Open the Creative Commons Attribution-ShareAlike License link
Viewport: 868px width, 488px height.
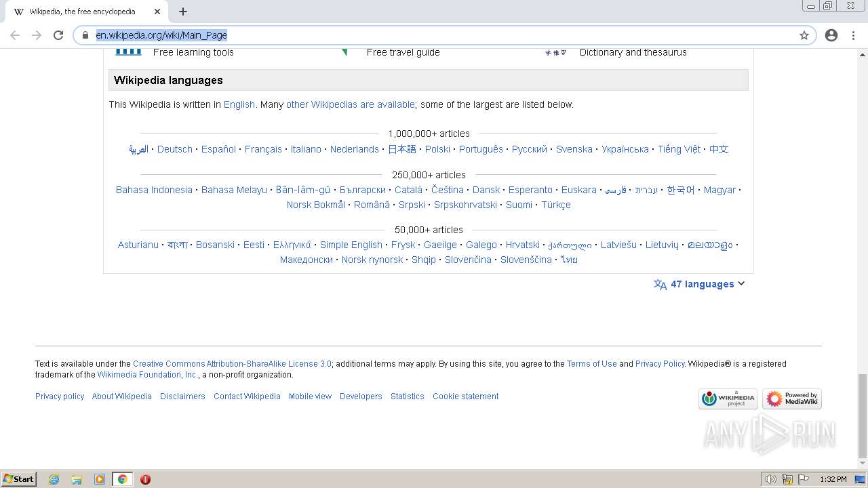pyautogui.click(x=232, y=364)
